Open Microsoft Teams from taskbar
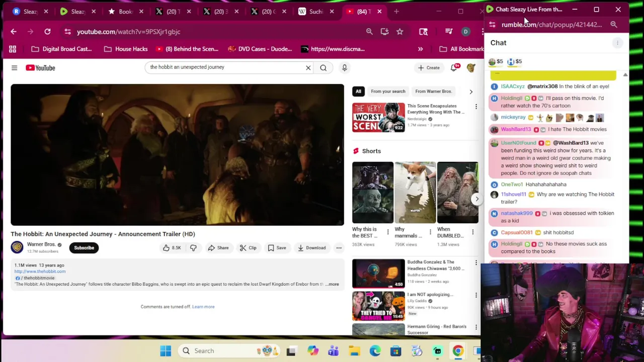Image resolution: width=644 pixels, height=362 pixels. click(333, 351)
